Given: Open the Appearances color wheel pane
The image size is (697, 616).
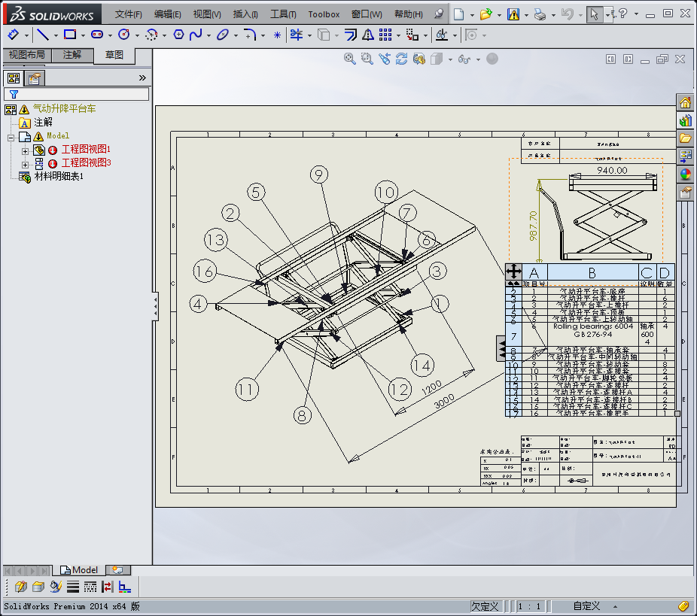Looking at the screenshot, I should pyautogui.click(x=686, y=174).
